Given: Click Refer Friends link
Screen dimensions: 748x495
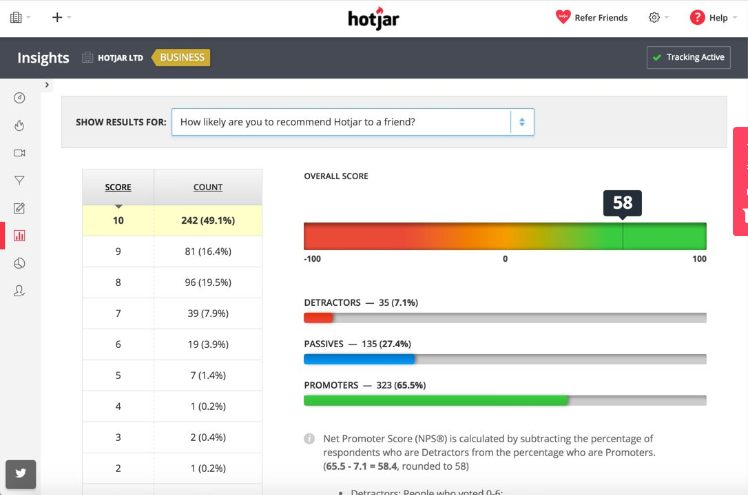Looking at the screenshot, I should pyautogui.click(x=601, y=18).
